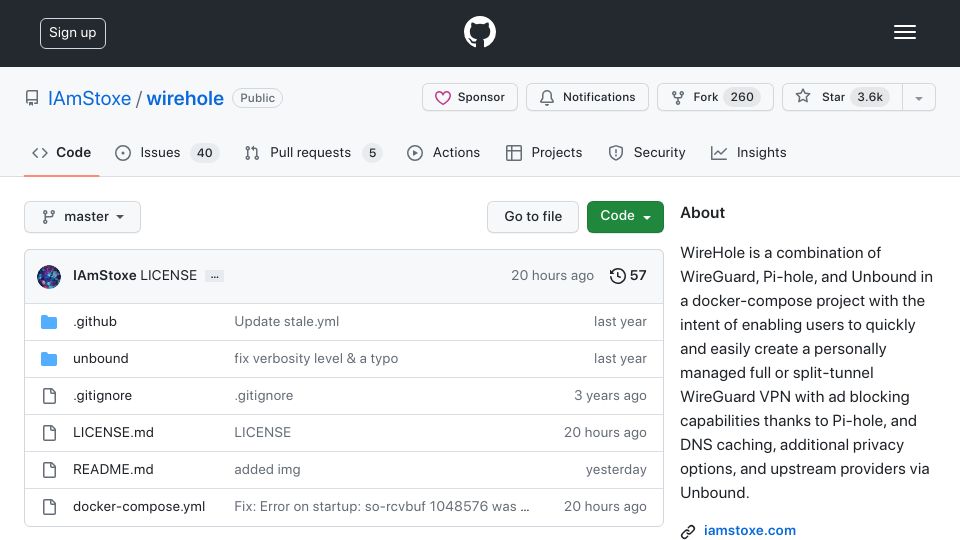Image resolution: width=960 pixels, height=540 pixels.
Task: Click the docker-compose.yml file icon
Action: tap(49, 507)
